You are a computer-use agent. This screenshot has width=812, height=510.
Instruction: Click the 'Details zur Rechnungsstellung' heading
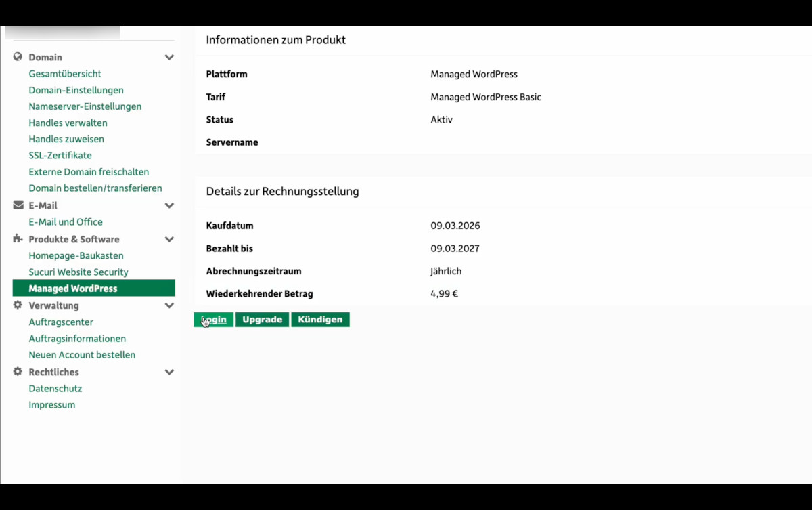point(282,192)
